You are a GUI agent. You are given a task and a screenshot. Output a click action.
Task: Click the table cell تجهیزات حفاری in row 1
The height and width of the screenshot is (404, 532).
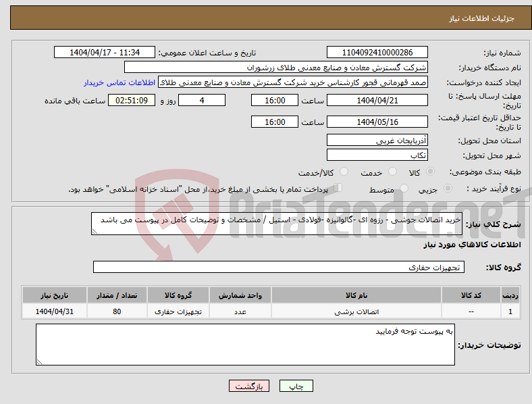pos(178,311)
